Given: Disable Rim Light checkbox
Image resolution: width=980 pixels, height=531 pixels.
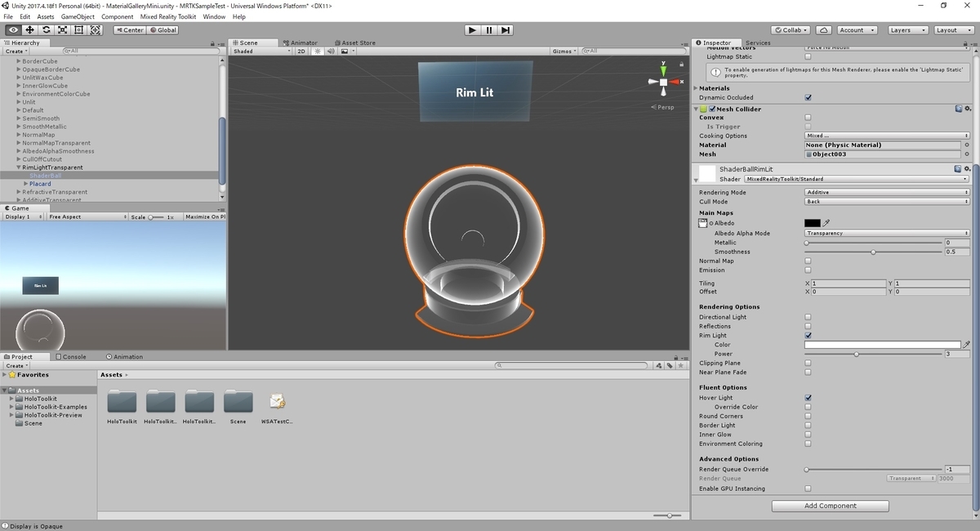Looking at the screenshot, I should 808,335.
